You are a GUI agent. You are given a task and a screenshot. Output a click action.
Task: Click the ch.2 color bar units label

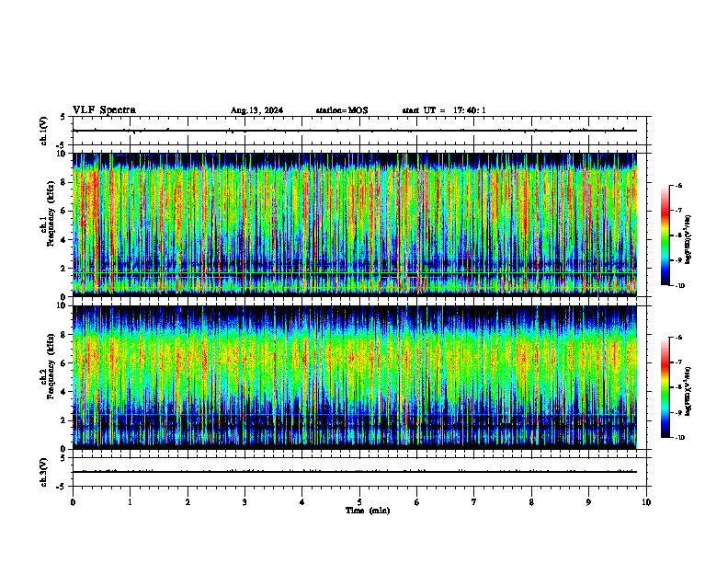[x=688, y=392]
